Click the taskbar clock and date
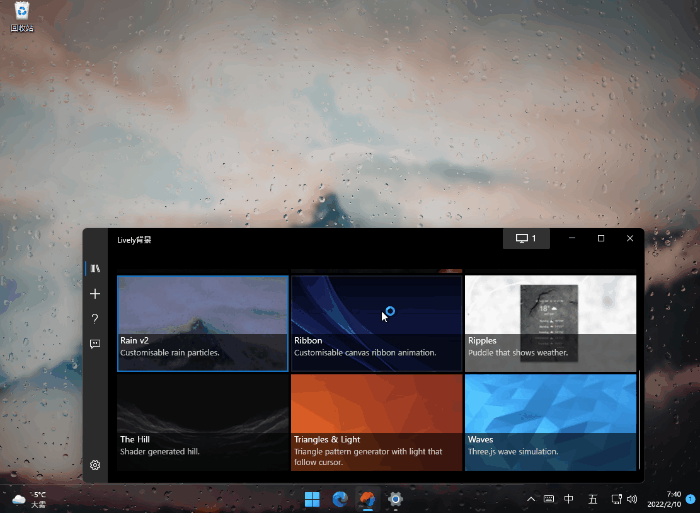This screenshot has width=700, height=513. pyautogui.click(x=672, y=498)
